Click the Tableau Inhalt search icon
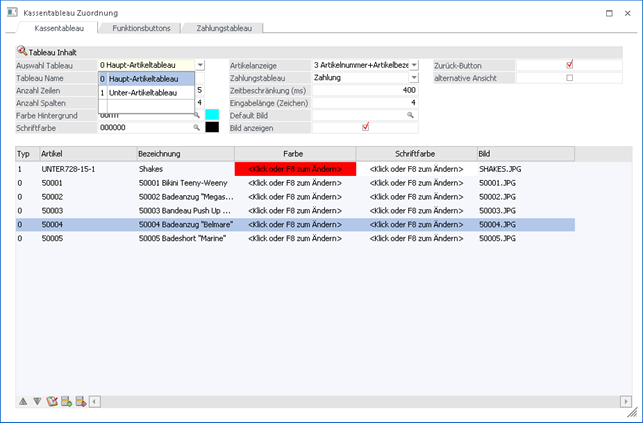 point(22,52)
